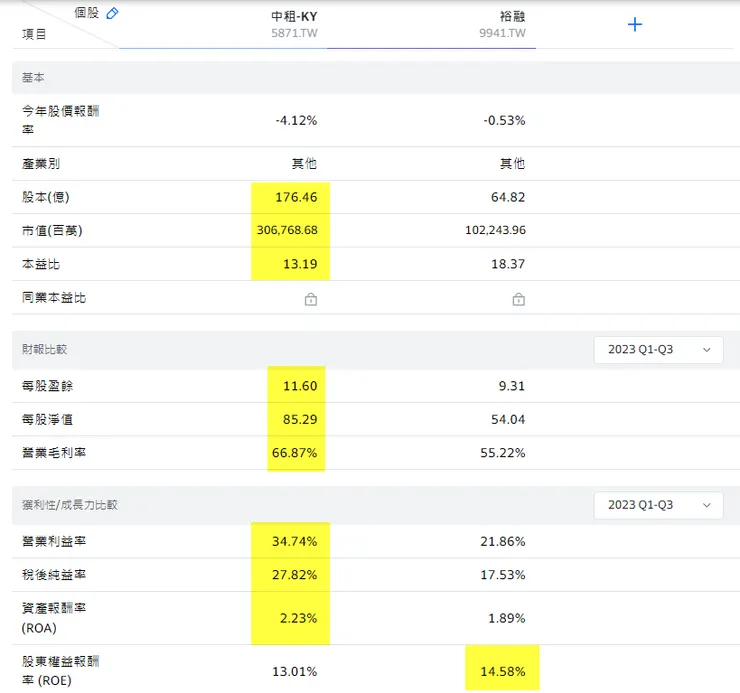Click the 股本(億) row label
Screen dimensions: 740x693
[x=45, y=197]
